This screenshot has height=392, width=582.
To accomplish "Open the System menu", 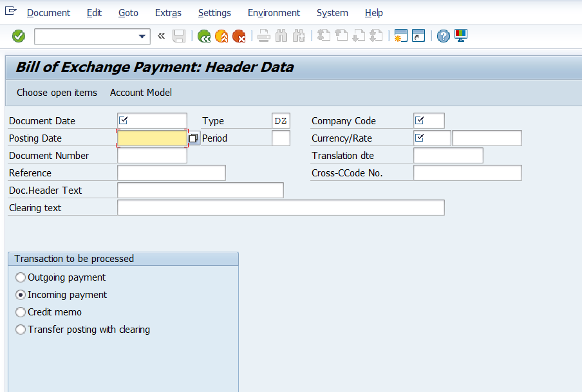I will click(332, 13).
